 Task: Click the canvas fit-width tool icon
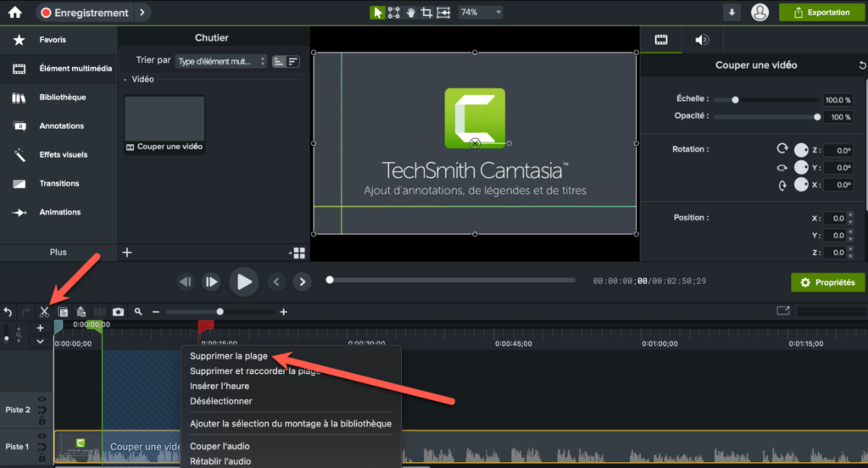tap(443, 12)
